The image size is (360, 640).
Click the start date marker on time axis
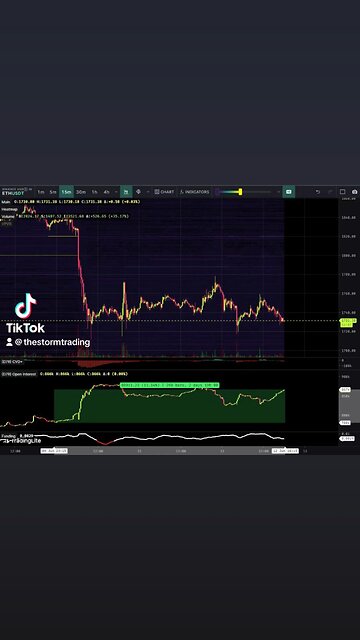tap(54, 451)
